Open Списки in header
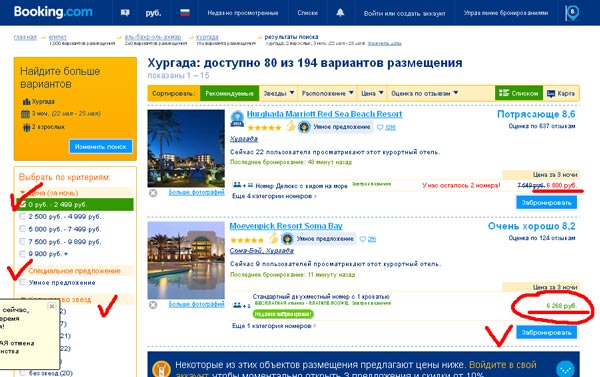The height and width of the screenshot is (377, 600). tap(308, 13)
